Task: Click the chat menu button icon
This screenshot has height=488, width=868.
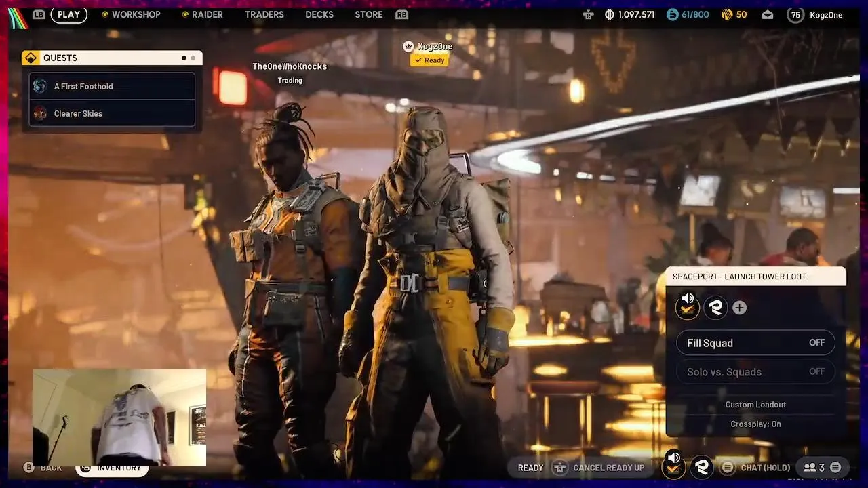Action: [x=727, y=468]
